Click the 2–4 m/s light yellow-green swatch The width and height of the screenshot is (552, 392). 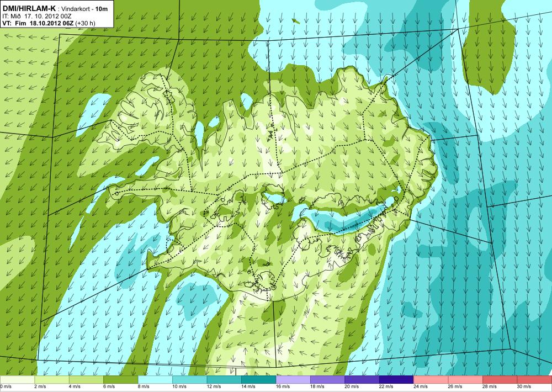(x=52, y=380)
